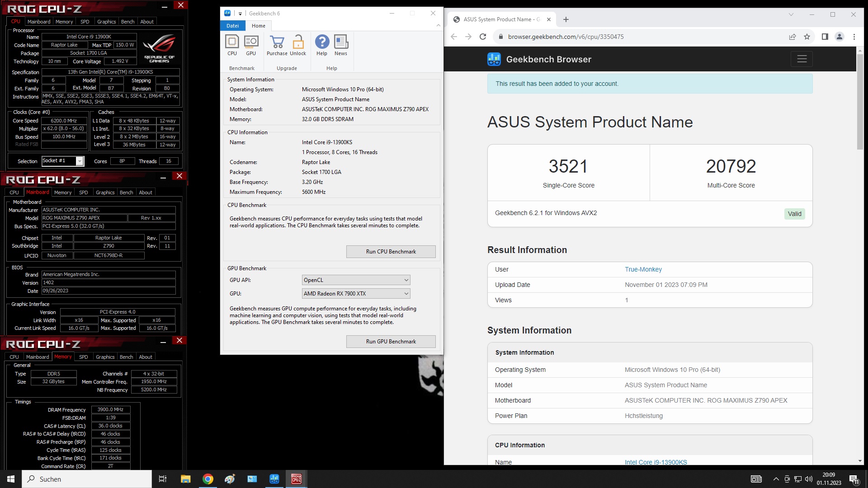Viewport: 868px width, 488px height.
Task: Click the Geekbench Browser title link
Action: 548,59
